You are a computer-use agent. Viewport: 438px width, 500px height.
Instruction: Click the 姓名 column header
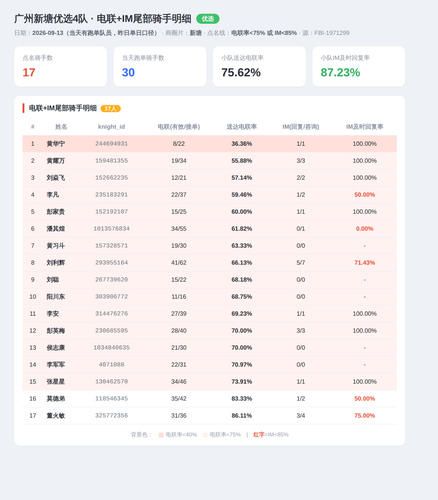(61, 127)
